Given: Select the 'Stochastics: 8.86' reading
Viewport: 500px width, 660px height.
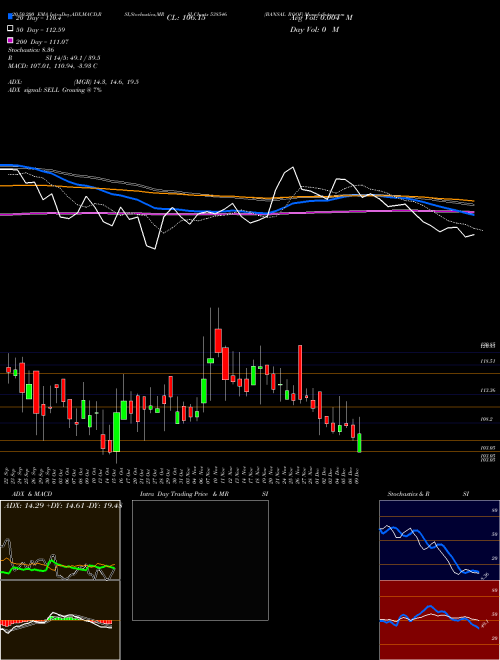Looking at the screenshot, I should [x=31, y=50].
